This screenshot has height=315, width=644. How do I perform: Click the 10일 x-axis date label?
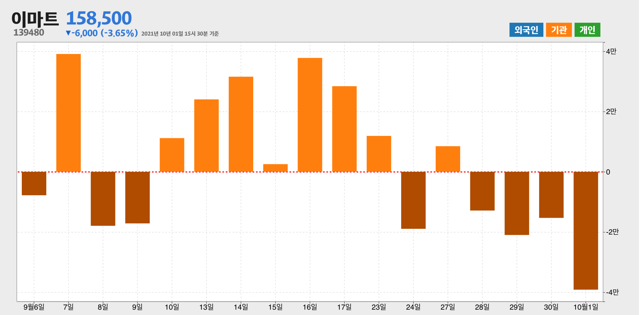pos(172,307)
